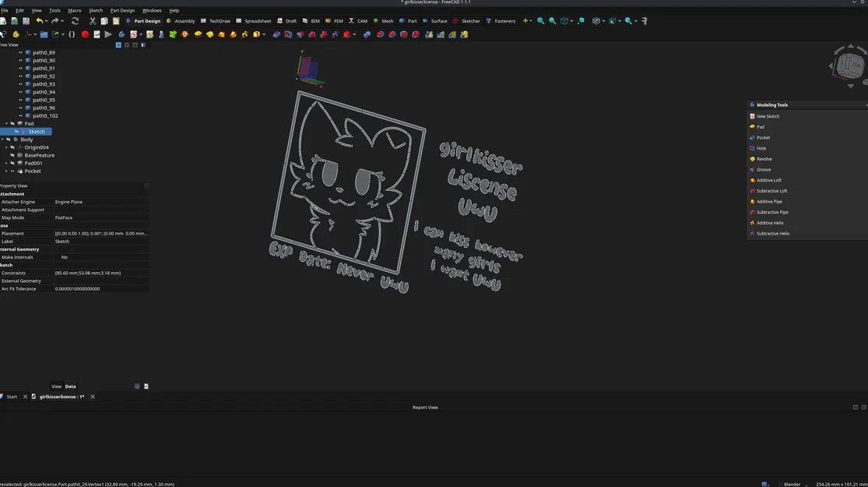Click the Save document floppy icon
Image resolution: width=868 pixels, height=487 pixels.
[26, 21]
